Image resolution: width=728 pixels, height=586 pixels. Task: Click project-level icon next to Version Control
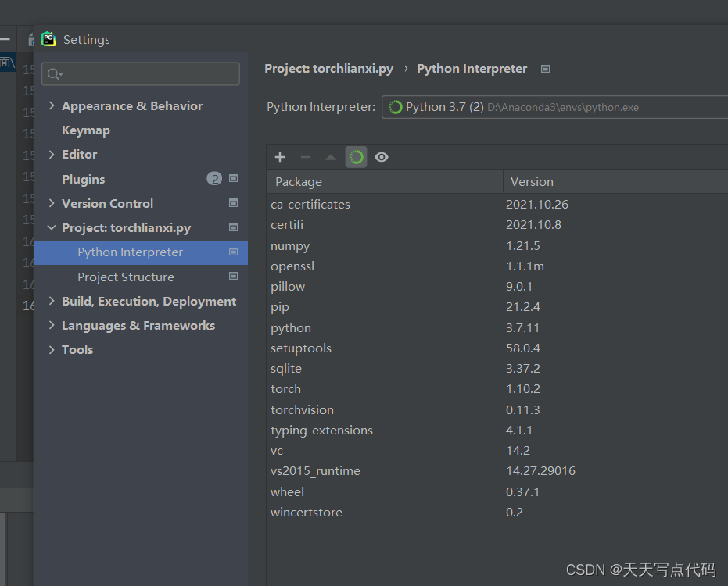[234, 203]
